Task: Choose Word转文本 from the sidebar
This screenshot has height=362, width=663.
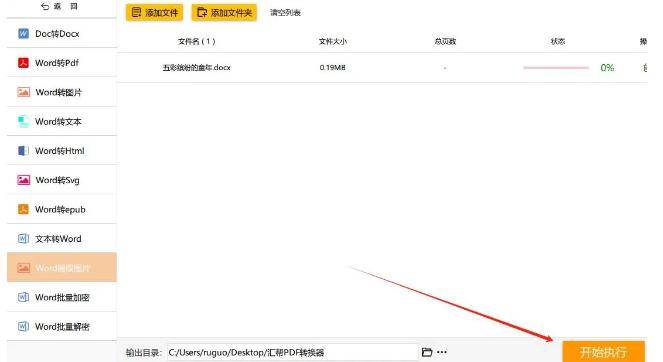Action: [x=62, y=121]
